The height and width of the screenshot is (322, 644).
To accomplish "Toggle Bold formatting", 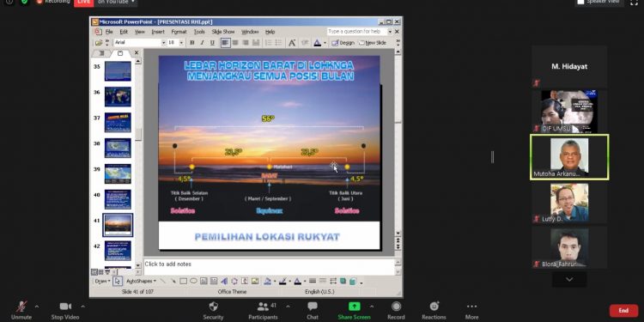I will (x=191, y=43).
